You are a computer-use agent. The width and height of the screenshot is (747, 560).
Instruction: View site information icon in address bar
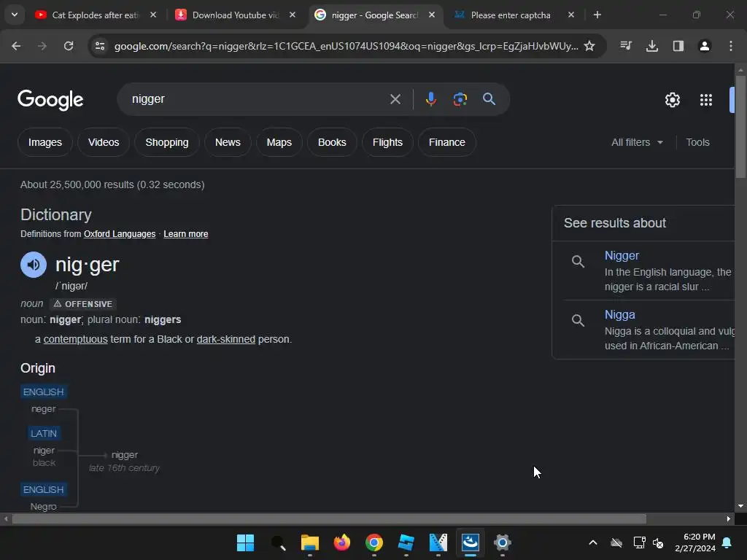click(x=100, y=46)
